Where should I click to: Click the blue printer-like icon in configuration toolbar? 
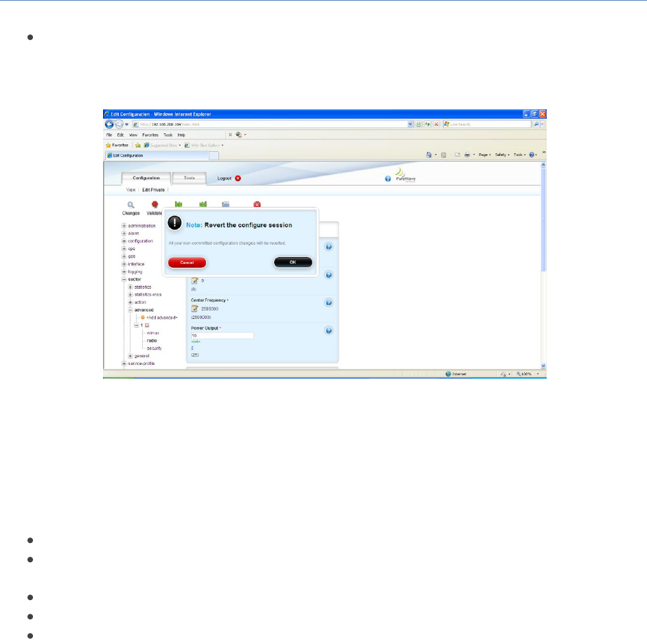click(x=225, y=204)
